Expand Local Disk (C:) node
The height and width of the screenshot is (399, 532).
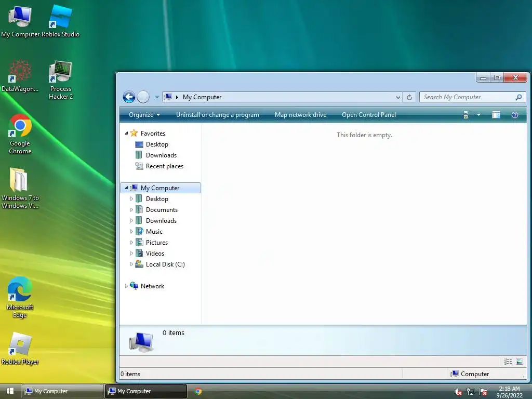pyautogui.click(x=131, y=264)
